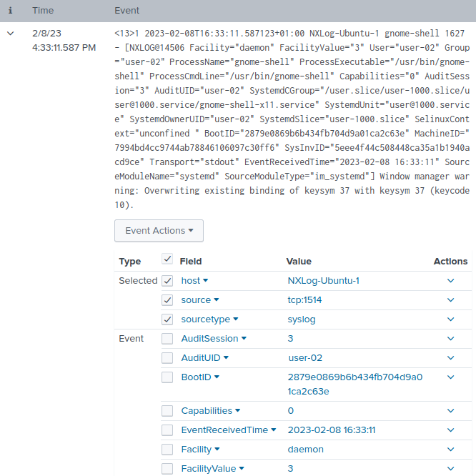The image size is (476, 476).
Task: Open actions chevron for host row
Action: click(450, 281)
